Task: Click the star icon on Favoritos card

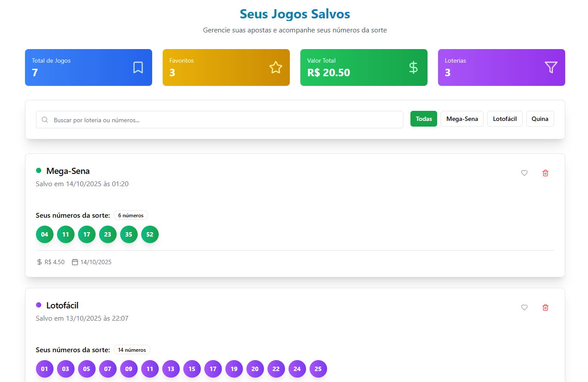Action: point(276,67)
